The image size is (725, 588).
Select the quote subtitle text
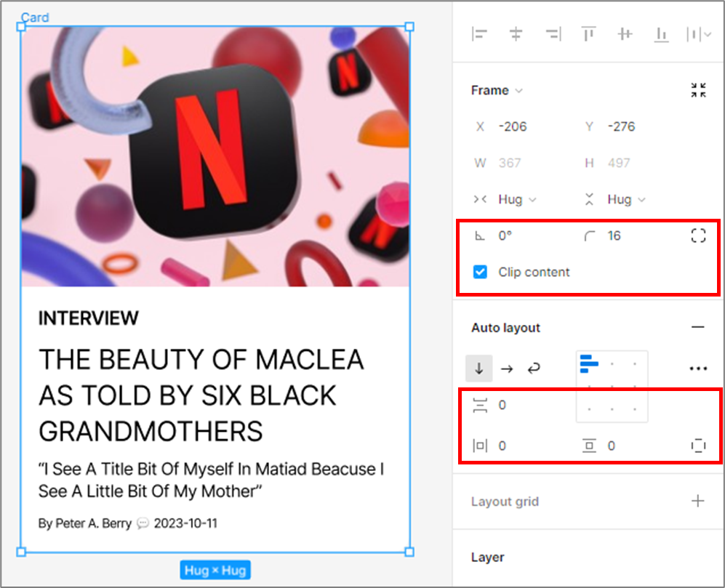coord(212,480)
